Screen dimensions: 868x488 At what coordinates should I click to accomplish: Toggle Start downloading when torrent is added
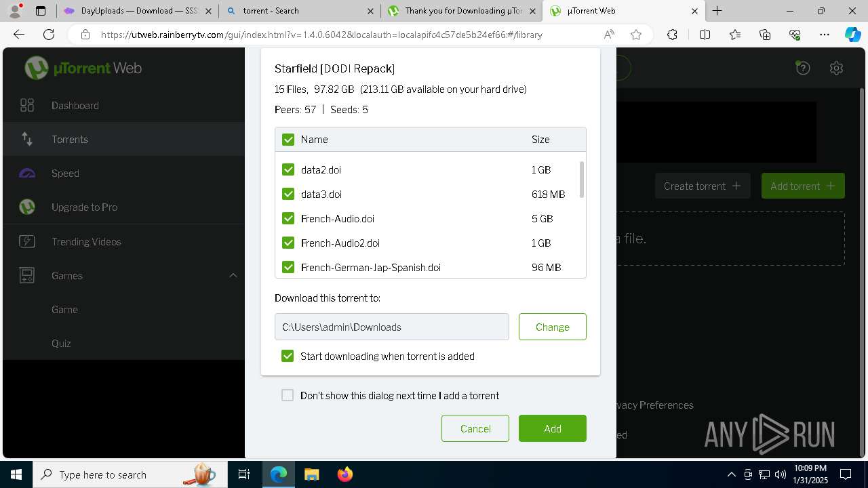point(288,356)
